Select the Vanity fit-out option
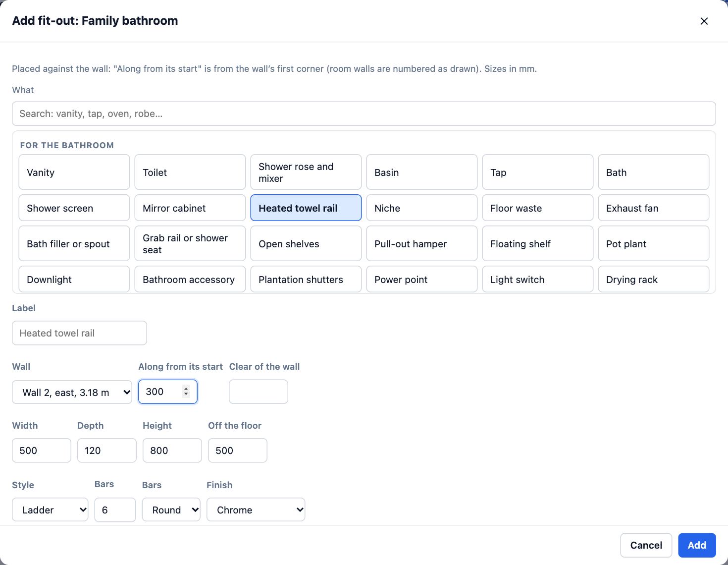Screen dimensions: 728x565 (74, 172)
